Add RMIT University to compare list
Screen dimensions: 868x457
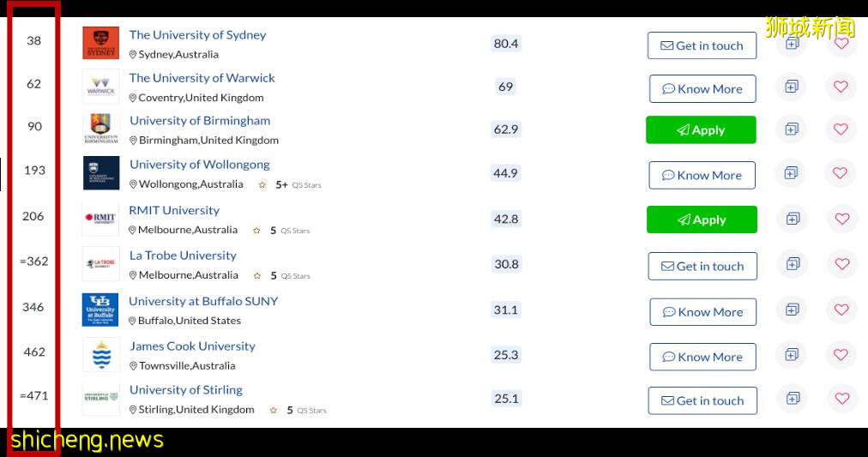click(x=792, y=219)
